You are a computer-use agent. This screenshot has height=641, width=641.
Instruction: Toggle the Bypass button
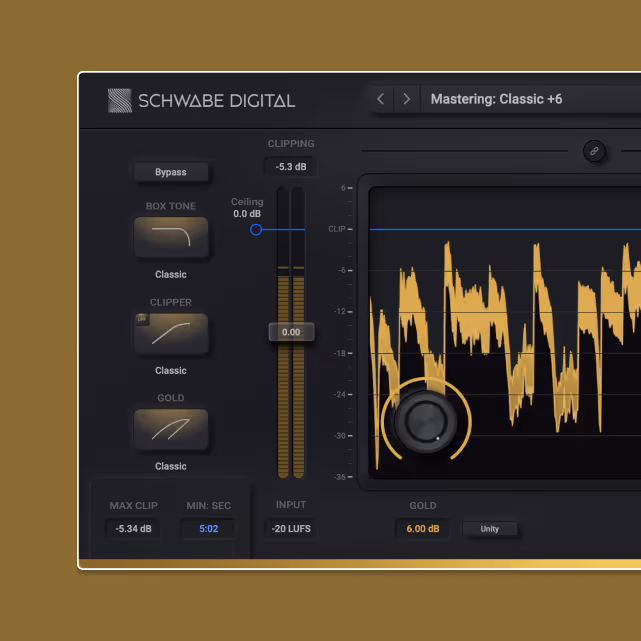[171, 172]
